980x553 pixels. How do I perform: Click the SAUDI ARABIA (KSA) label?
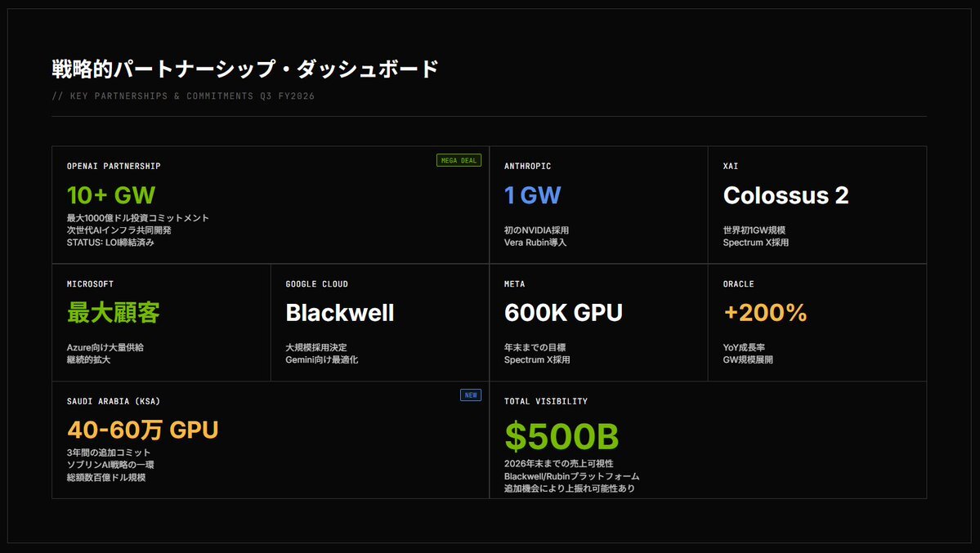point(114,402)
